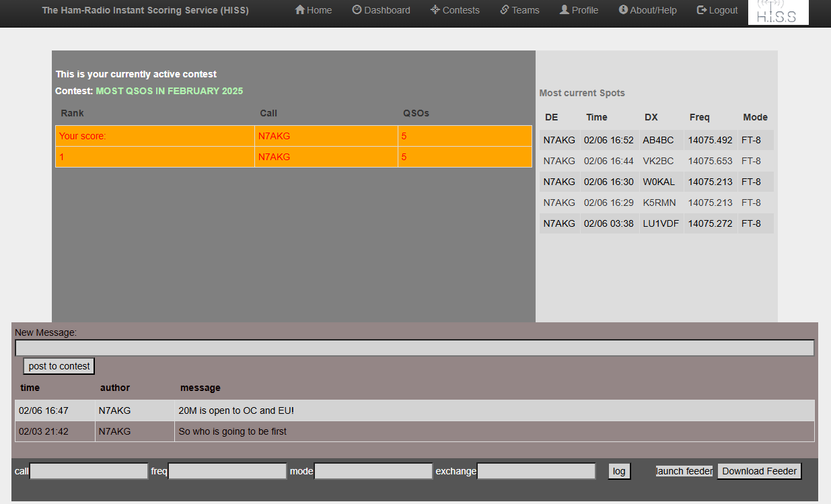831x504 pixels.
Task: Click the Profile person icon
Action: (565, 10)
